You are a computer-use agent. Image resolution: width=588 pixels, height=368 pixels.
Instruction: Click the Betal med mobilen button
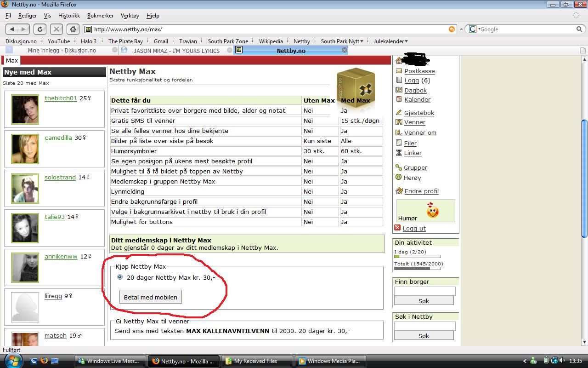click(151, 297)
